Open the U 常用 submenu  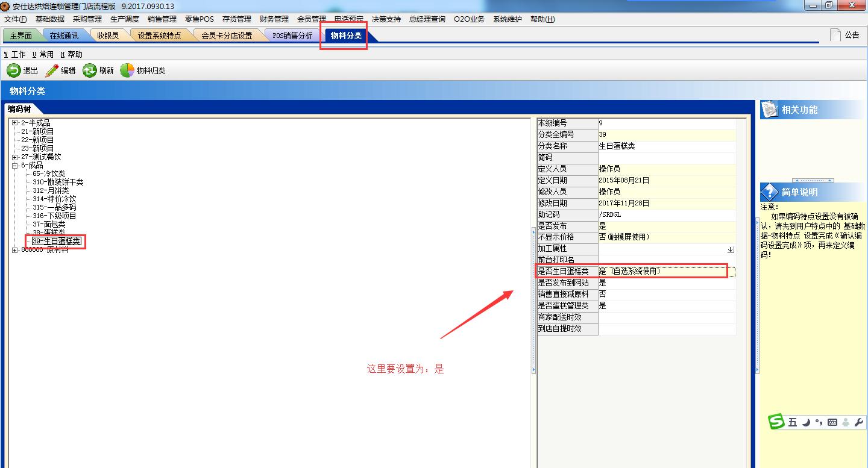click(x=43, y=54)
